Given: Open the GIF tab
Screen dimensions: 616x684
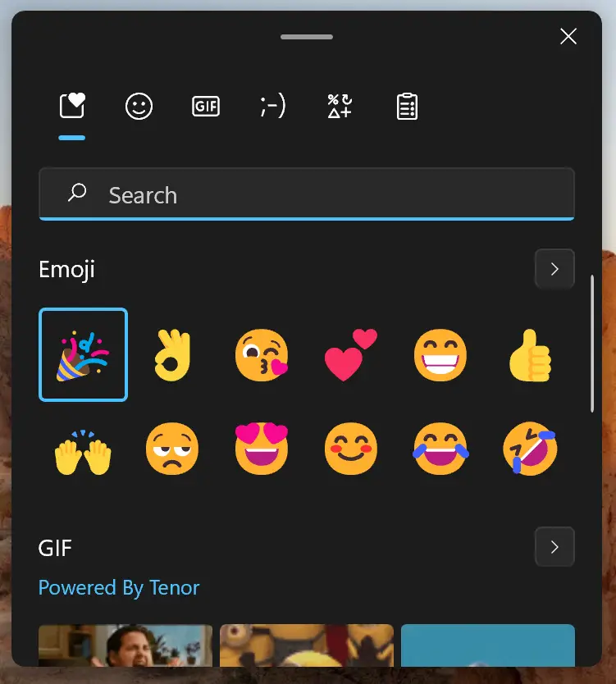Looking at the screenshot, I should tap(206, 106).
